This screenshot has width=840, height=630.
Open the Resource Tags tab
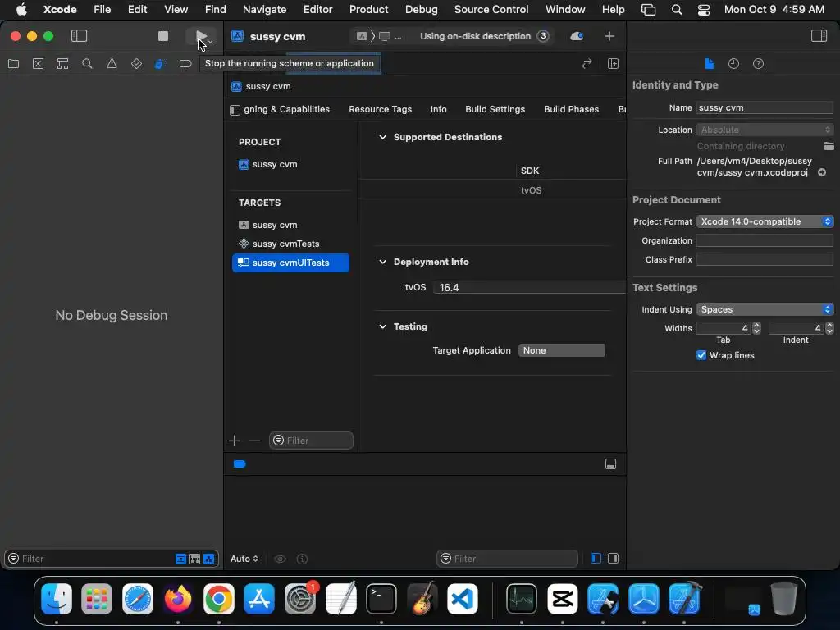tap(381, 109)
